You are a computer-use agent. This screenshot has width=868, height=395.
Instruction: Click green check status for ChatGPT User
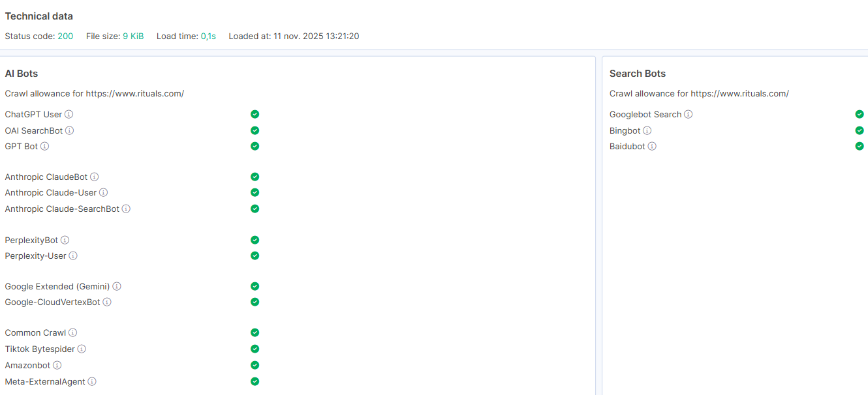point(255,114)
